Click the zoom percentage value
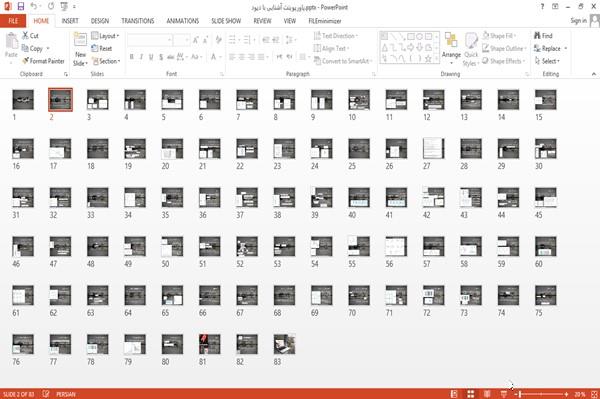 (x=579, y=394)
